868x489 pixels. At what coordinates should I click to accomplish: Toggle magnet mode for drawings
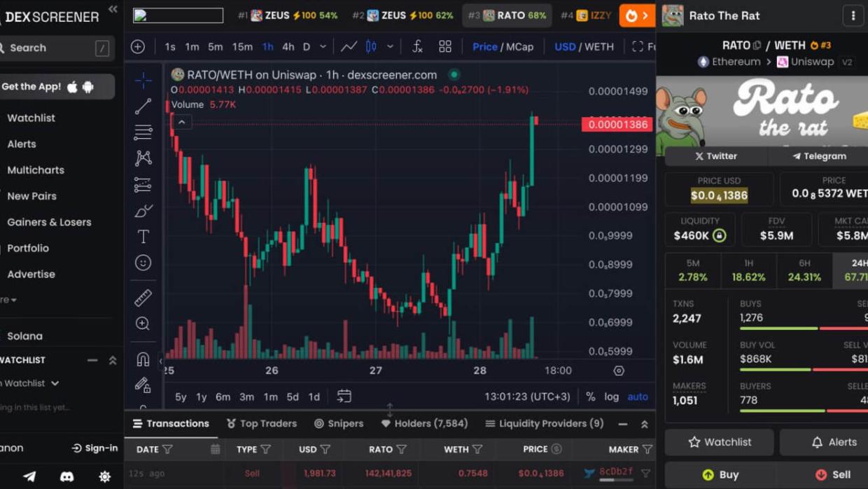143,359
